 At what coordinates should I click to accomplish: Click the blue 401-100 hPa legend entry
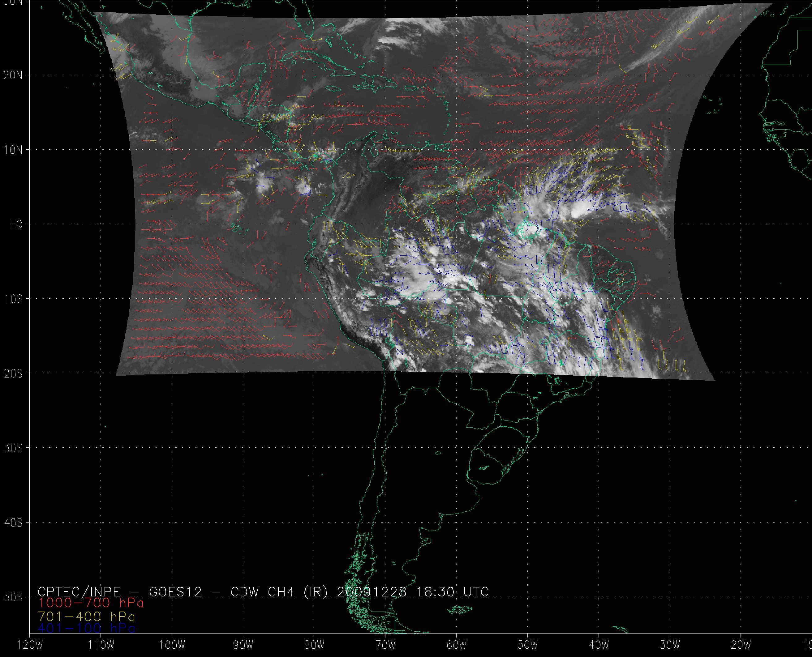pyautogui.click(x=86, y=628)
